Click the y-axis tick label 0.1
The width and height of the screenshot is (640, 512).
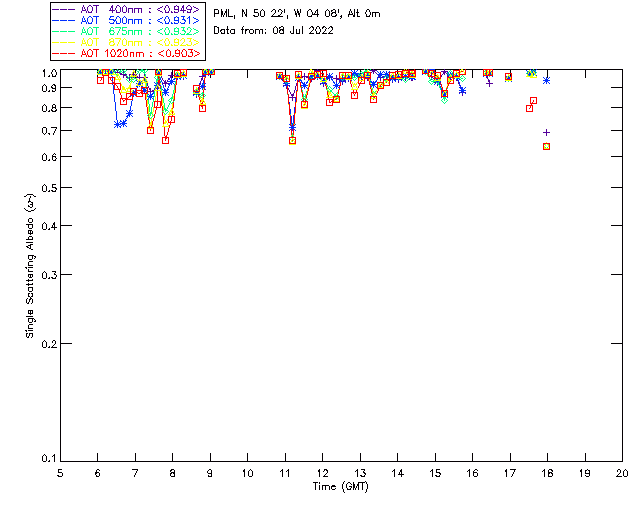coord(48,459)
